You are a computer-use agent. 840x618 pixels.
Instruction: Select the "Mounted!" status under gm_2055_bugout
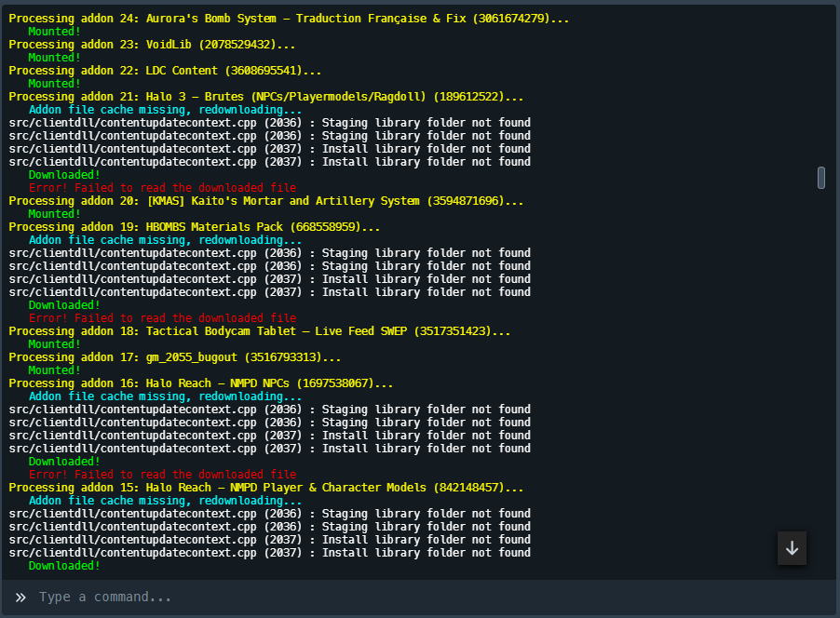[54, 370]
